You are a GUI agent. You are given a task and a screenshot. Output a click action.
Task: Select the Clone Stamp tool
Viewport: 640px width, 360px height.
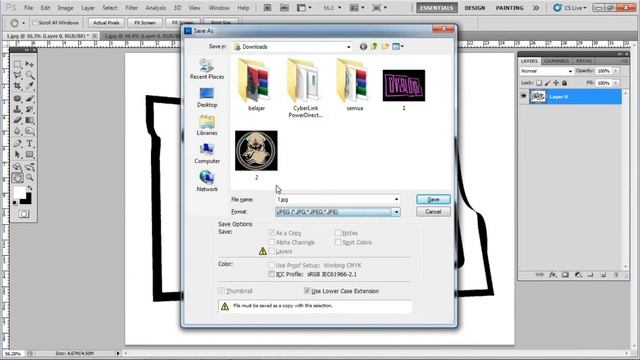point(18,109)
